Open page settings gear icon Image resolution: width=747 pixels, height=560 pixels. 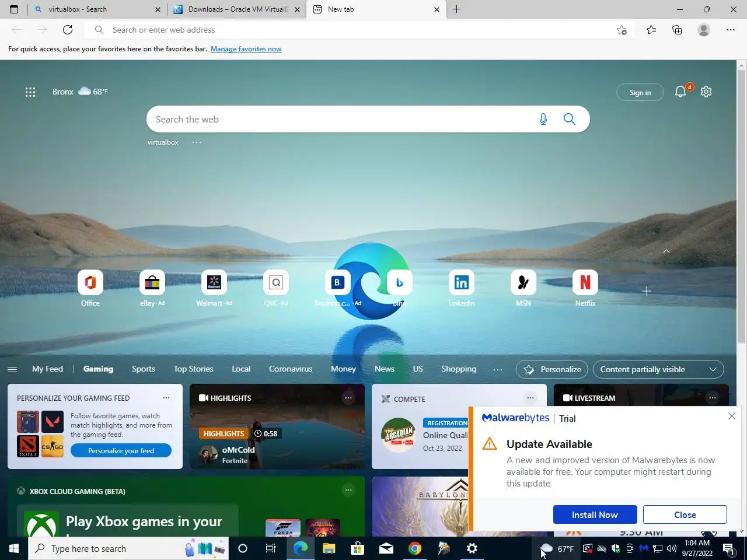pos(706,92)
